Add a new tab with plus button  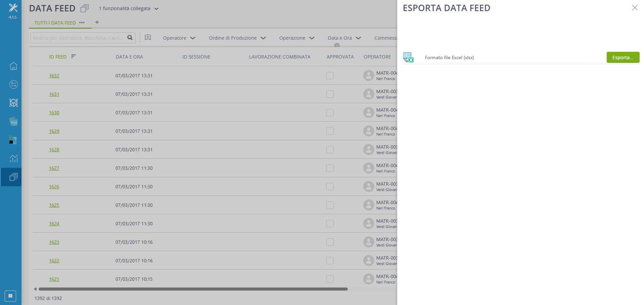(97, 23)
